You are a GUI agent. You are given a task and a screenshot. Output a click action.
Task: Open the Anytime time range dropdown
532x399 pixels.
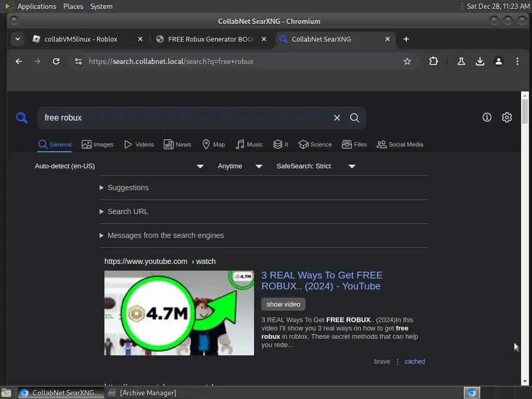click(x=240, y=166)
